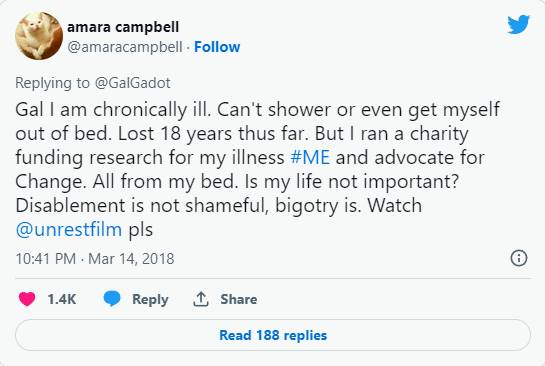The image size is (545, 366).
Task: Follow amara campbell
Action: pos(217,47)
